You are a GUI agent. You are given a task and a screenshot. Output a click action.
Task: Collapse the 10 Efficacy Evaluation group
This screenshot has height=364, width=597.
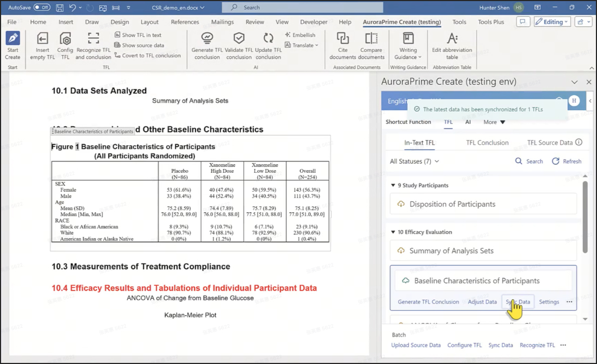tap(393, 232)
